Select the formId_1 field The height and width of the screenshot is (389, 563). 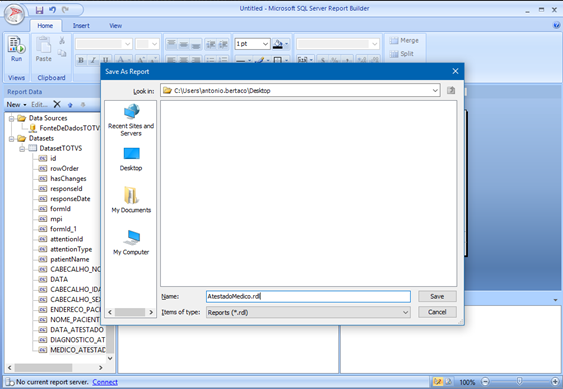click(63, 229)
